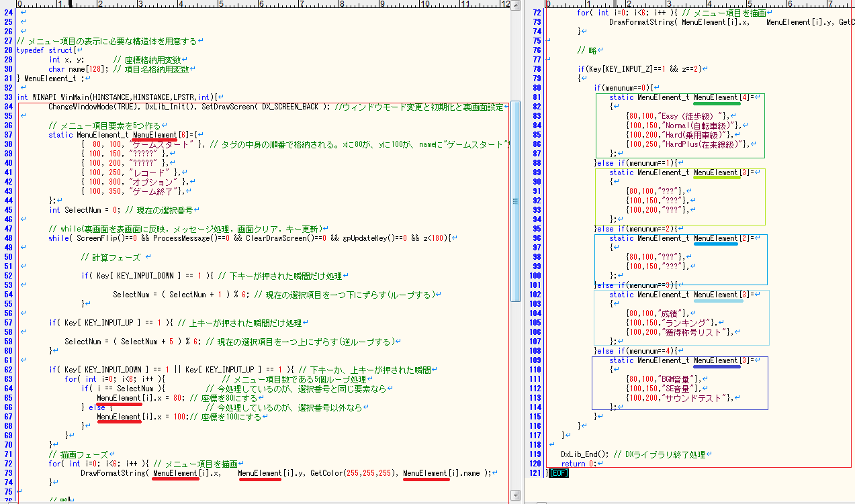The image size is (855, 504).
Task: Click the left pane vertical scrollbar thumb
Action: click(515, 201)
